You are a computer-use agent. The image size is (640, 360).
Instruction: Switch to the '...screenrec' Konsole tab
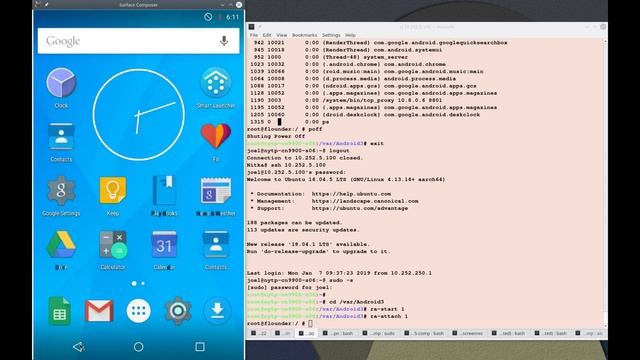(x=468, y=333)
